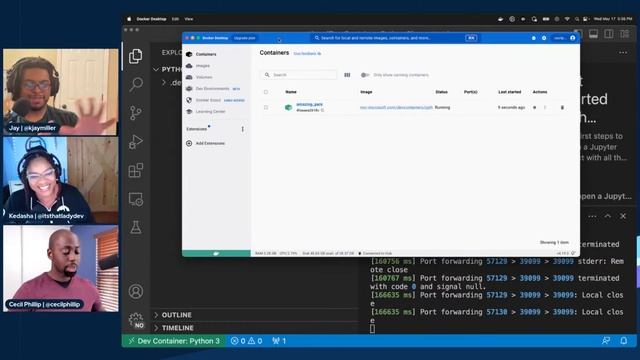Screen dimensions: 640x360
Task: Click the VS Code status bar feedback icon
Action: click(x=606, y=341)
